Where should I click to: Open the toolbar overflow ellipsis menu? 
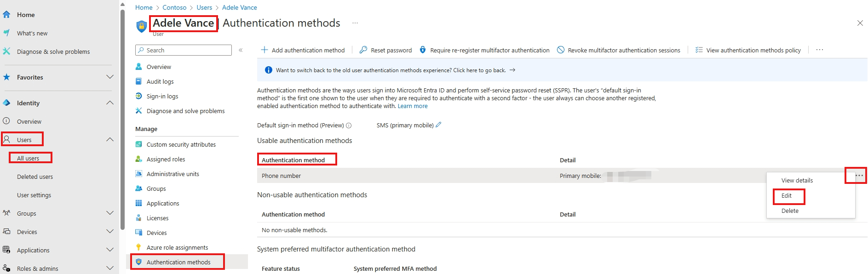tap(820, 50)
